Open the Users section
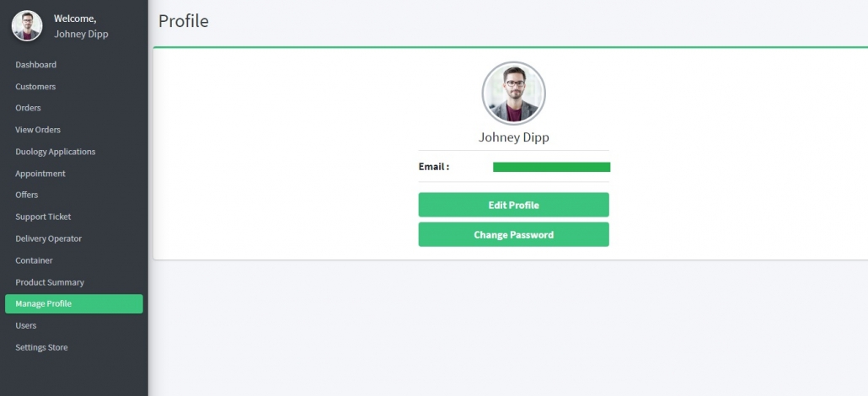Screen dimensions: 868x396 (26, 326)
